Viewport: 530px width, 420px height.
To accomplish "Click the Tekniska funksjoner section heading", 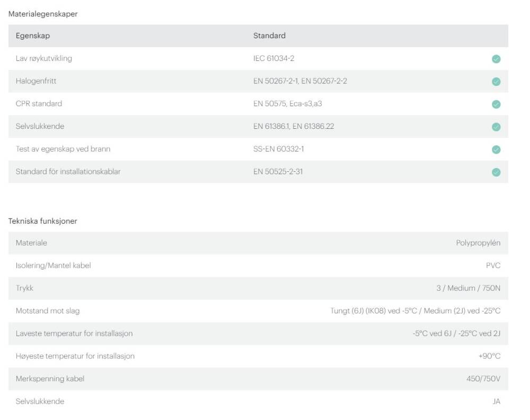I will pos(43,221).
